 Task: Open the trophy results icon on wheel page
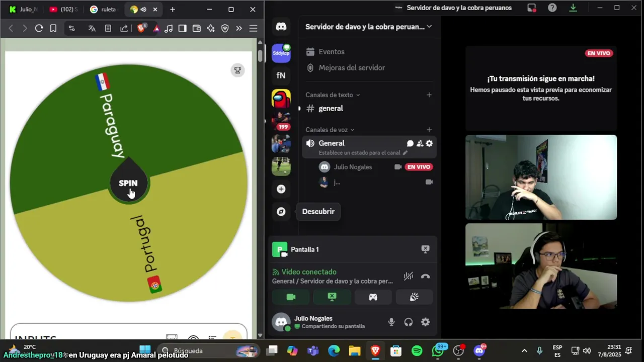(237, 70)
